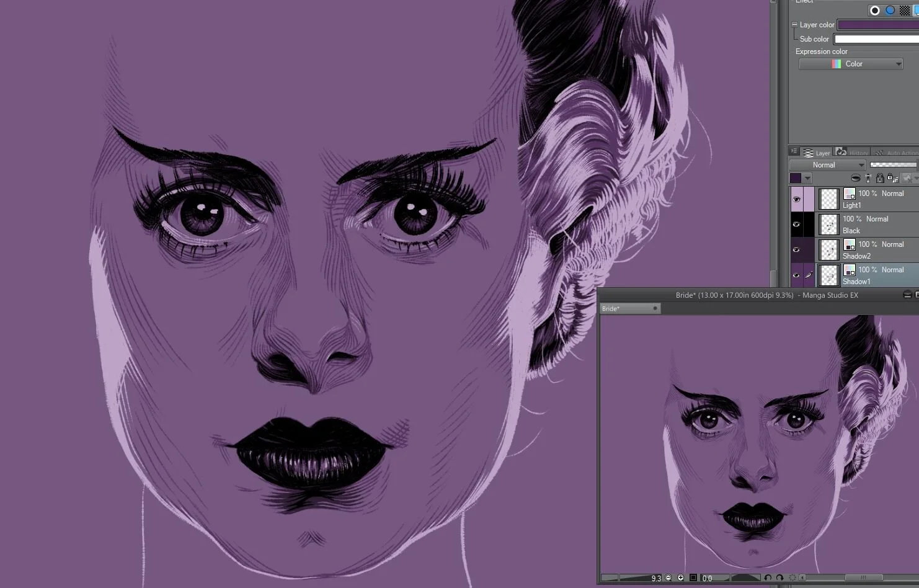Reset canvas rotation icon

click(792, 578)
